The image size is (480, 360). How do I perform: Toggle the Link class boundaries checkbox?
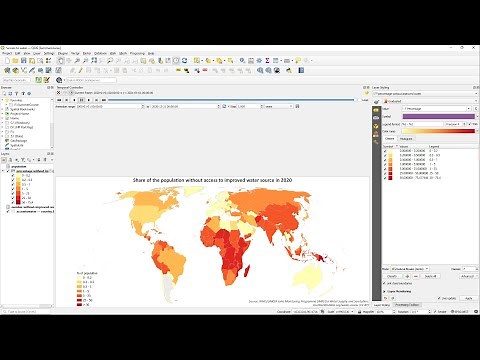pyautogui.click(x=385, y=283)
